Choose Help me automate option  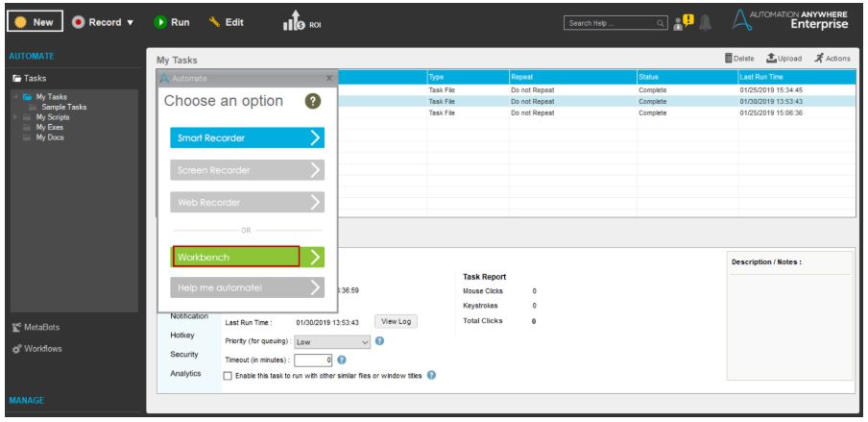[x=247, y=287]
